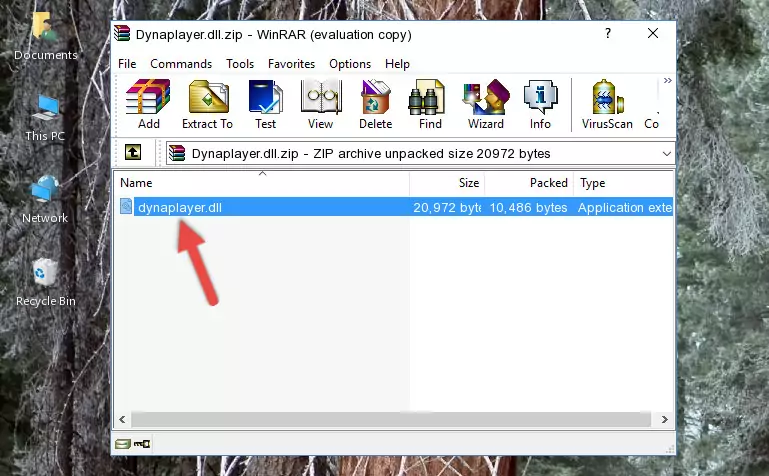Image resolution: width=769 pixels, height=476 pixels.
Task: Select the This PC desktop icon
Action: point(45,118)
